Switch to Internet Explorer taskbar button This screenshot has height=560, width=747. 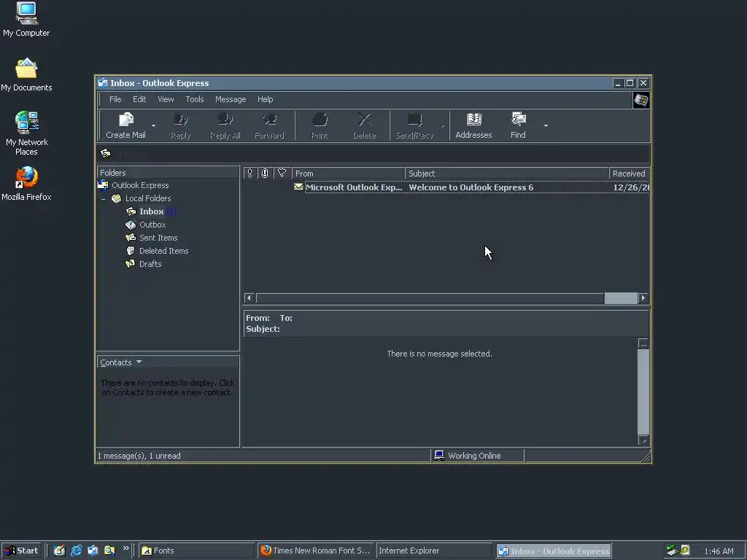[x=434, y=551]
